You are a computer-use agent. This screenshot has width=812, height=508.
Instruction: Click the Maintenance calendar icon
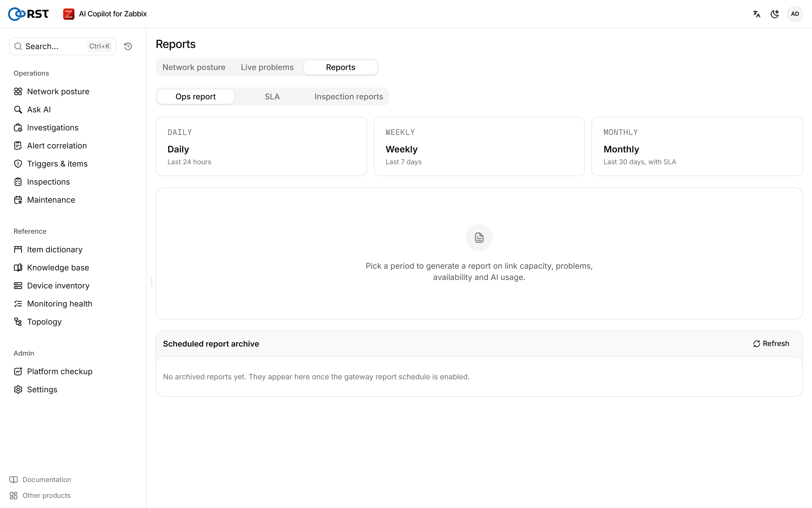point(18,200)
